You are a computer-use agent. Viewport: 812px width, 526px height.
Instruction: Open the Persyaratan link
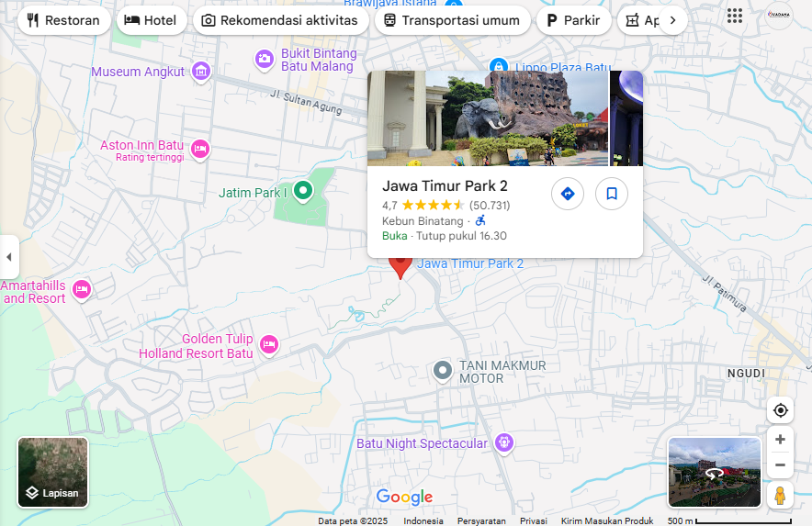pos(481,520)
